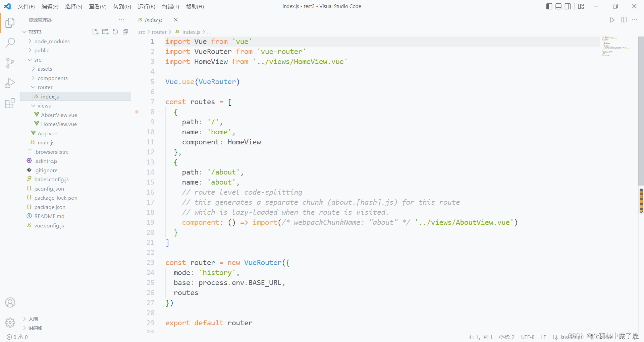Click the editor vertical scrollbar thumb
644x342 pixels.
[x=641, y=111]
